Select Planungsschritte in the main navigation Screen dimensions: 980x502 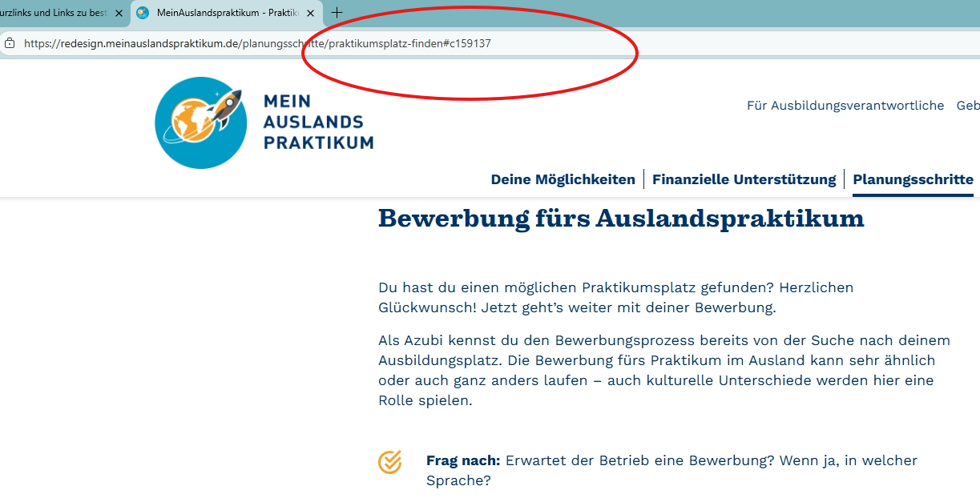pos(913,179)
